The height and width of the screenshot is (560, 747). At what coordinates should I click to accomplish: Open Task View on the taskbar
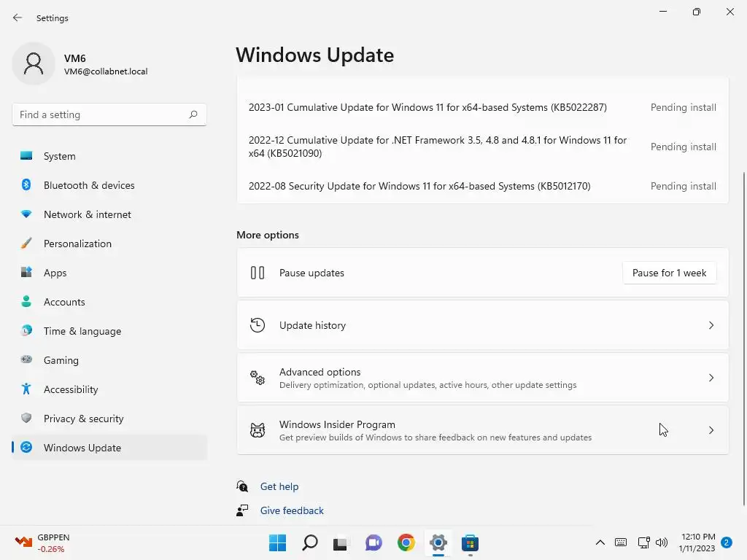tap(340, 542)
